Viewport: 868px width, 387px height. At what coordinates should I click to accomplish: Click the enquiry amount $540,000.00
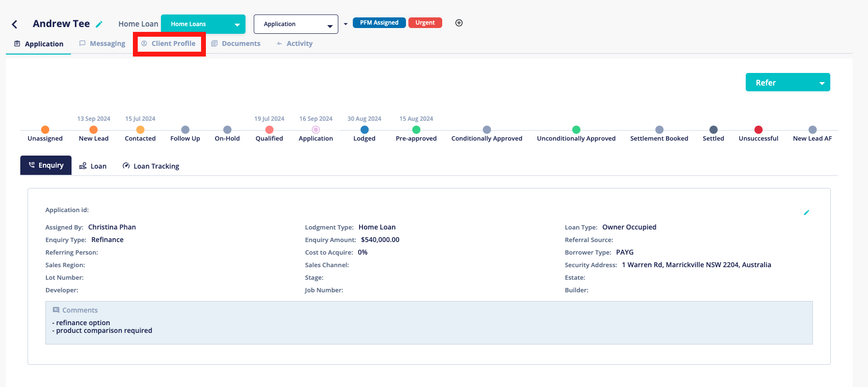pos(380,240)
